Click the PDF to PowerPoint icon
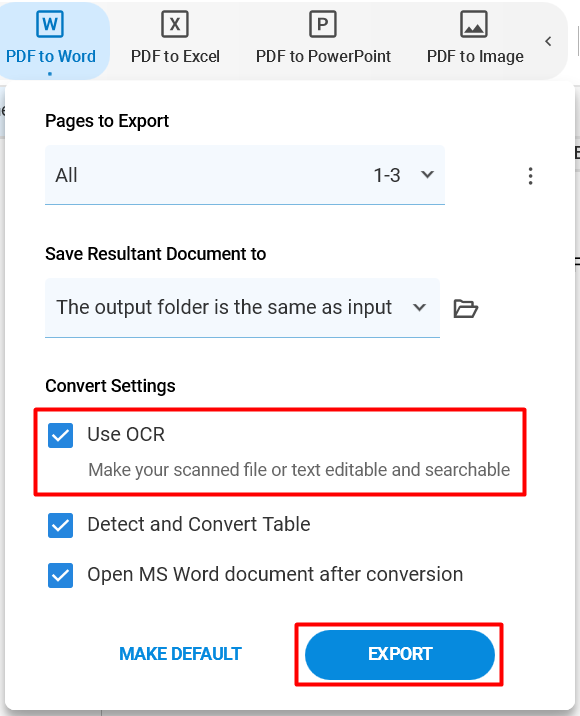This screenshot has height=716, width=580. 323,24
